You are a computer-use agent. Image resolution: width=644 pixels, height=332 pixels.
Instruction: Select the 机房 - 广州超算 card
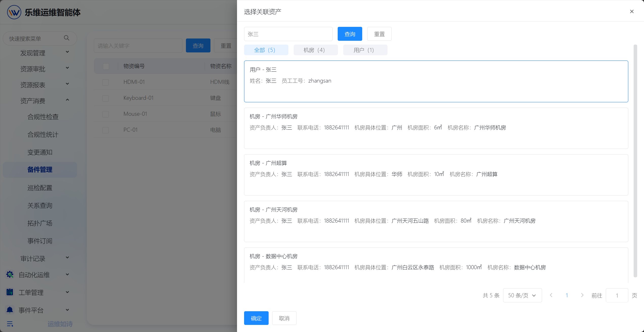(436, 175)
